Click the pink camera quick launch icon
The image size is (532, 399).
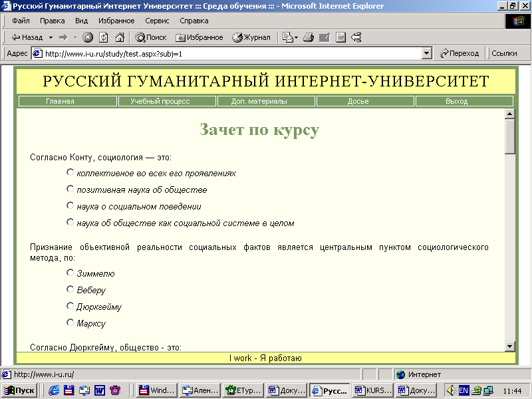[x=115, y=390]
